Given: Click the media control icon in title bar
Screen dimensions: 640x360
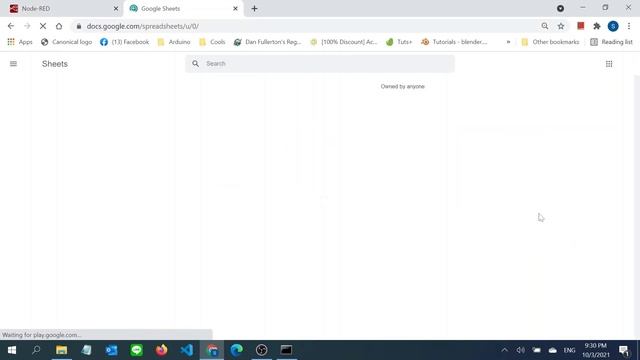Looking at the screenshot, I should pos(560,8).
